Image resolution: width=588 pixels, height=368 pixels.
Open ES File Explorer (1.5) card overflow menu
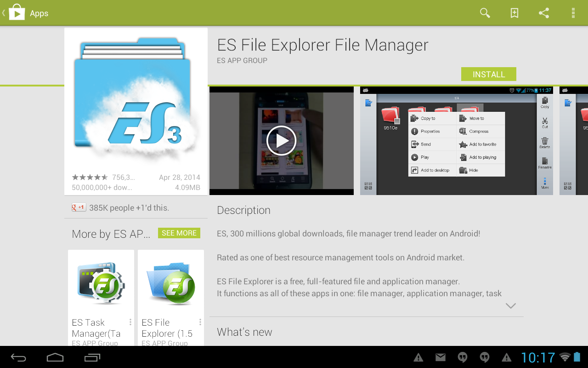pyautogui.click(x=200, y=322)
